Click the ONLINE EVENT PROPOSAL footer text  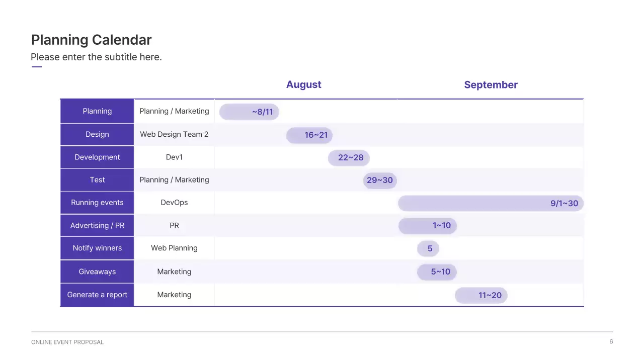pos(67,342)
